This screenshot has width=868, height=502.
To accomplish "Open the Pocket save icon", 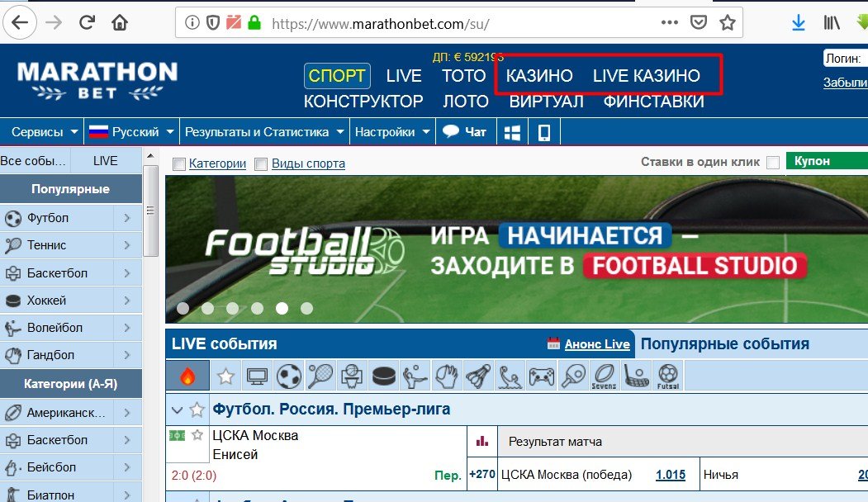I will [699, 22].
